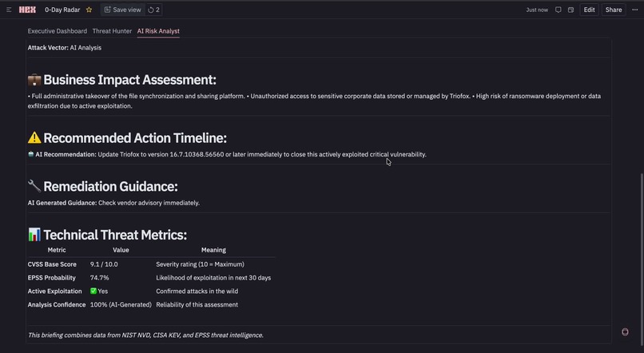Click the 'Attack Vector:' label
The height and width of the screenshot is (353, 644).
pyautogui.click(x=48, y=48)
